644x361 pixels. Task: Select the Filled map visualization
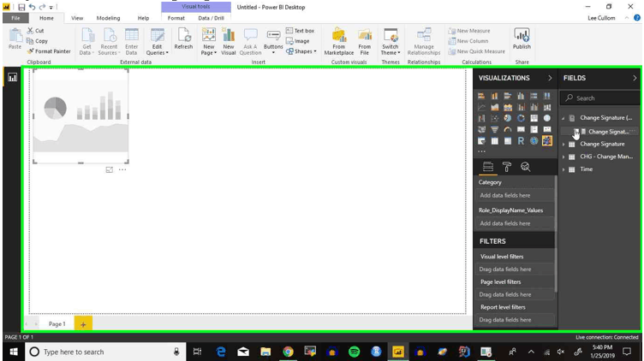481,130
